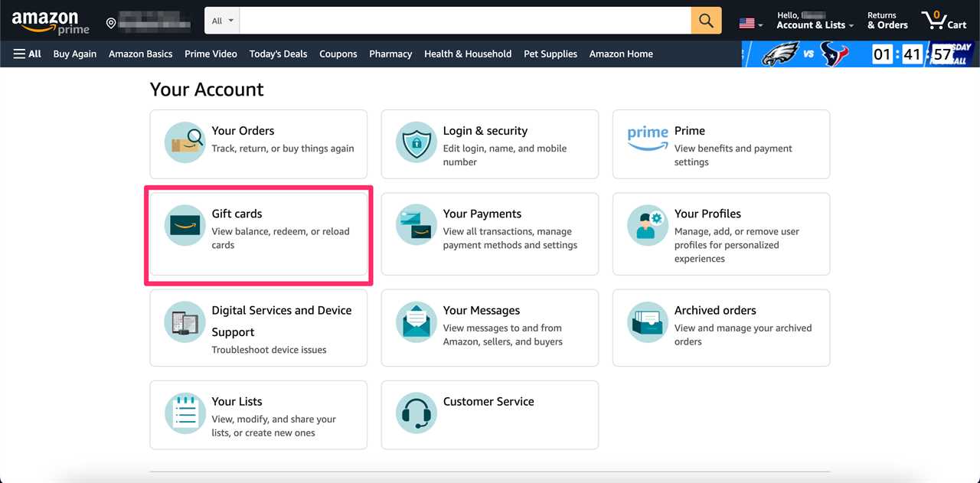Image resolution: width=980 pixels, height=483 pixels.
Task: Click the Gift cards icon
Action: pos(184,225)
